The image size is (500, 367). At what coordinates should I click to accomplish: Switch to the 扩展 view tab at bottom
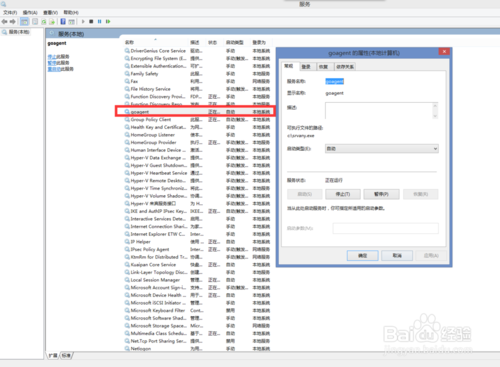pos(53,356)
